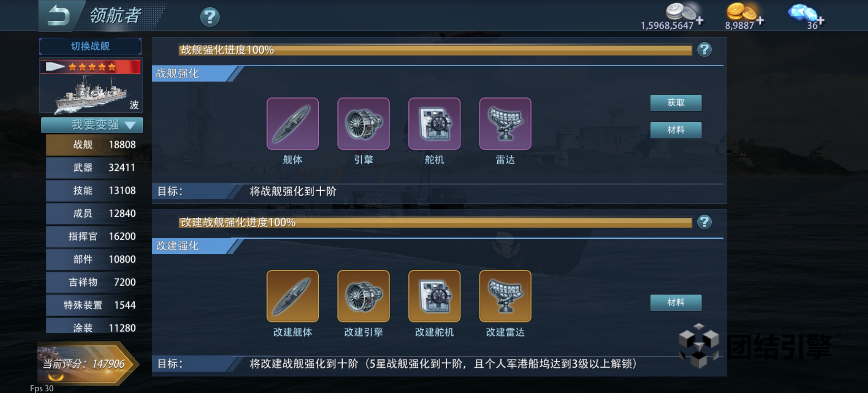Select the 指挥官 16200 category
The height and width of the screenshot is (393, 868).
pyautogui.click(x=94, y=236)
